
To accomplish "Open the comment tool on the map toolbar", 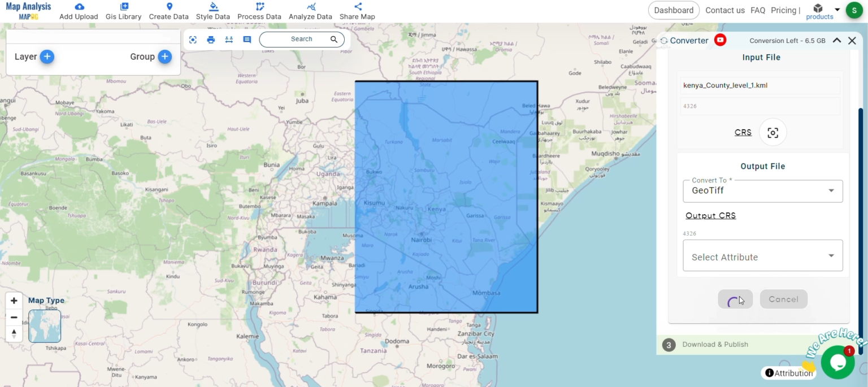I will point(247,40).
